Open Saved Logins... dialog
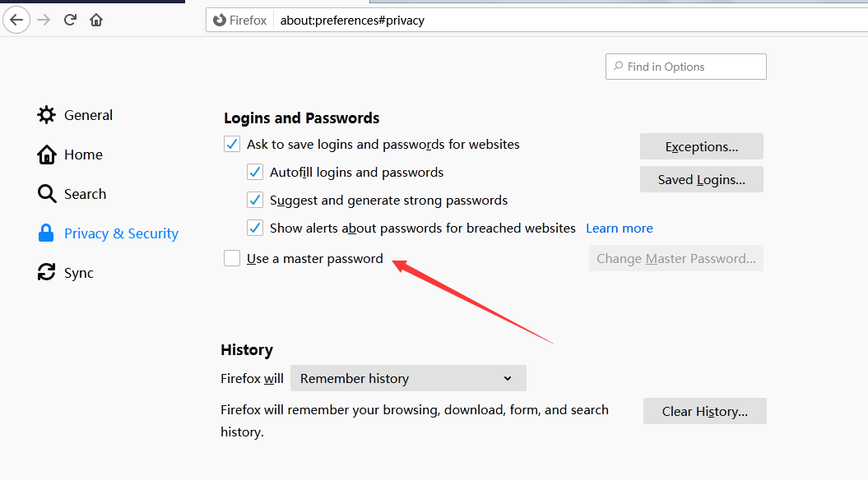Viewport: 868px width, 480px height. click(701, 180)
